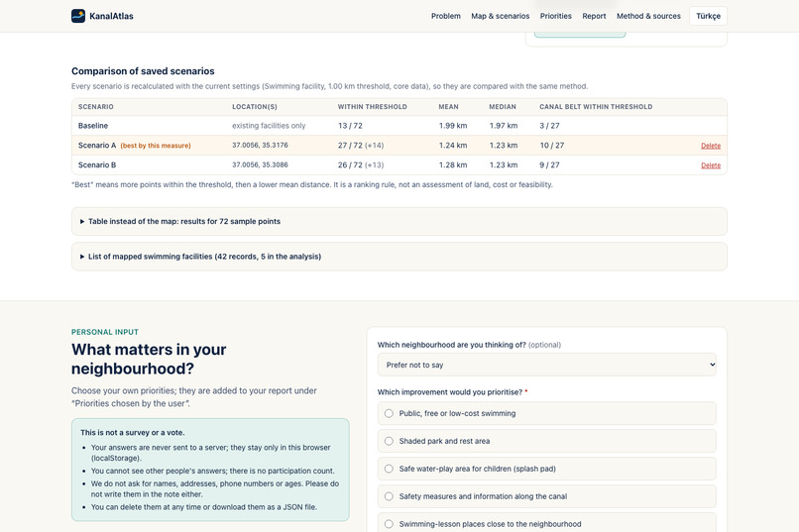Screen dimensions: 799x532
Task: Click the '1.28 km' mean value
Action: [453, 164]
